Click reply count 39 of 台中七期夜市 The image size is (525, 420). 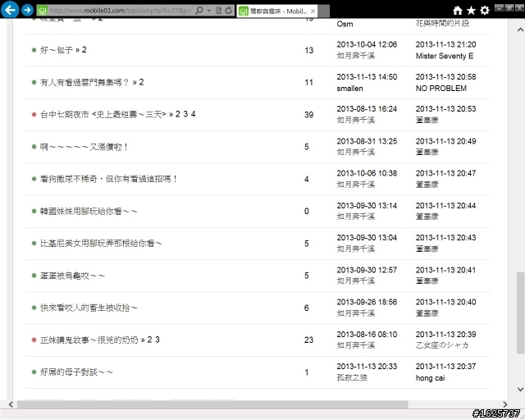[x=308, y=115]
